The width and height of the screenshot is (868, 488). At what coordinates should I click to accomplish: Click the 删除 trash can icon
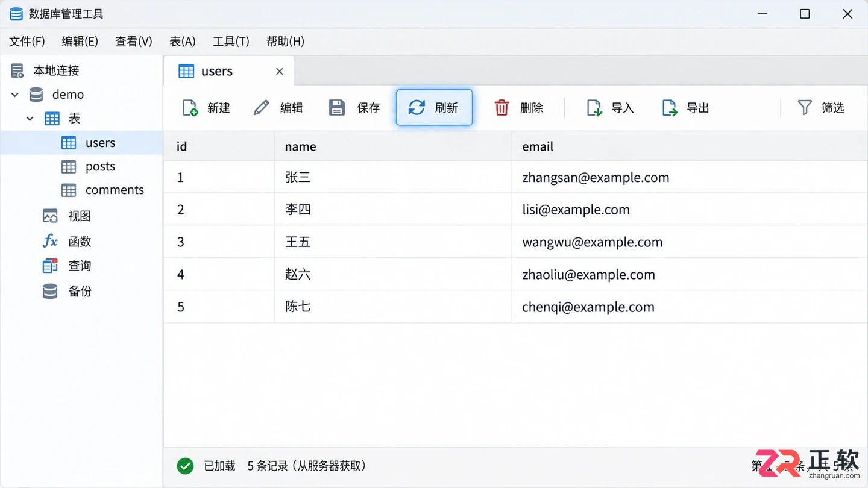(502, 108)
